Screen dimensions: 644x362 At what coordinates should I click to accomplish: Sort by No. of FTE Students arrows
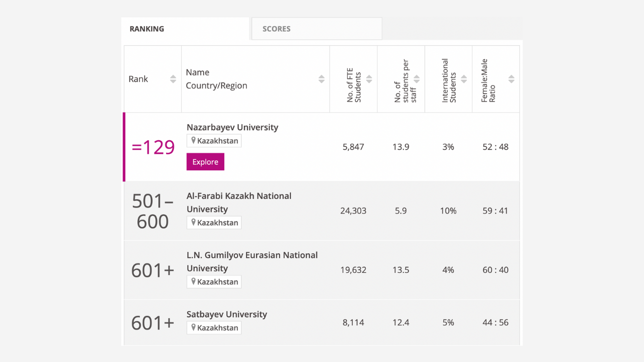coord(369,79)
